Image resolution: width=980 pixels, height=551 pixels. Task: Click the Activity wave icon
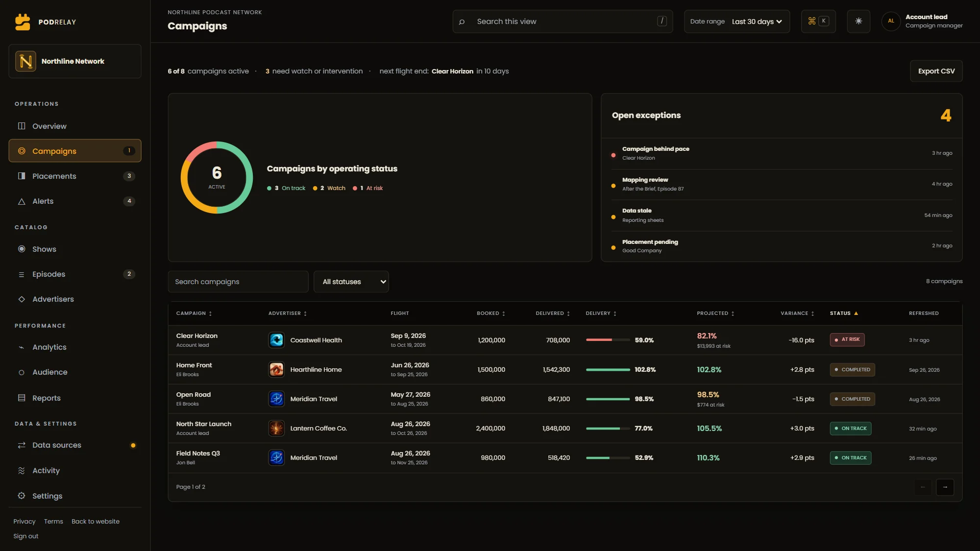(22, 471)
